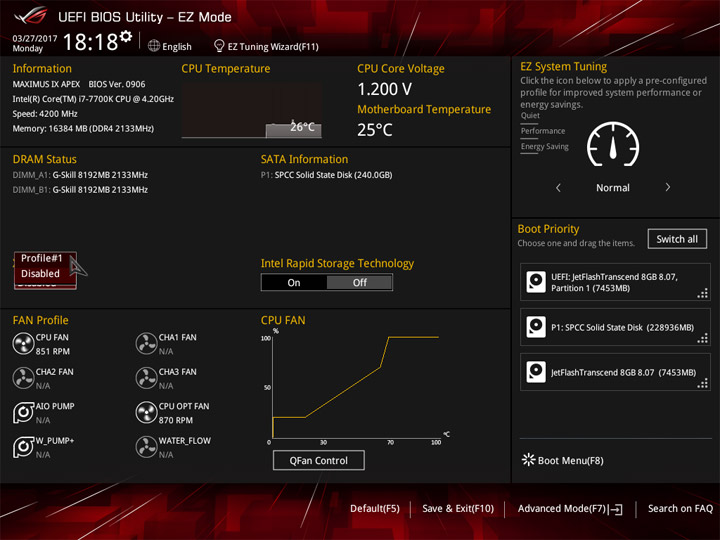
Task: Click the Intel Core i7-7700K CPU text
Action: (x=93, y=99)
